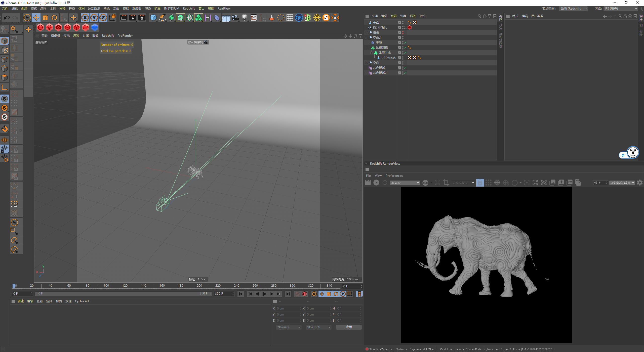Open Edit Render Settings clapperboard gear icon
Viewport: 644px width, 352px height.
(x=142, y=18)
